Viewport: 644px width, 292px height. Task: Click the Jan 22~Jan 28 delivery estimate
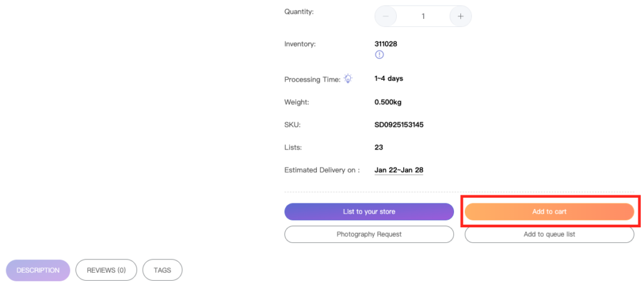[x=399, y=170]
